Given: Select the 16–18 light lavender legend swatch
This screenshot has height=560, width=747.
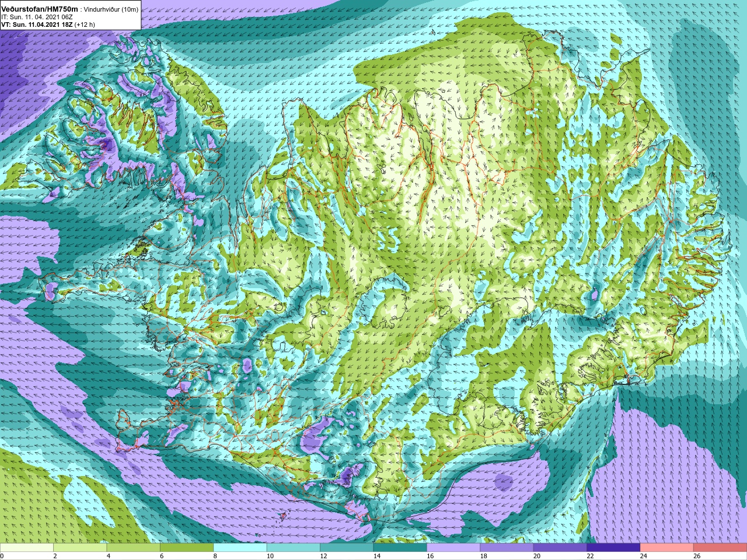Looking at the screenshot, I should pos(453,548).
